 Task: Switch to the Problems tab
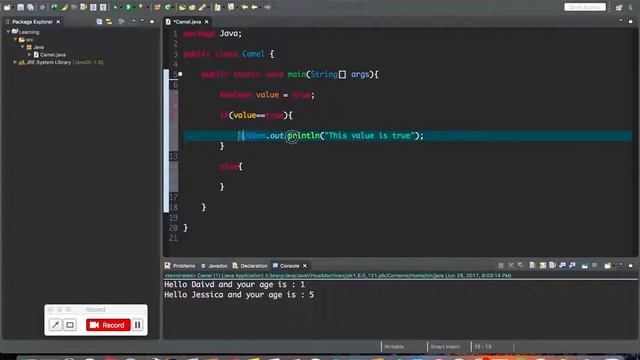coord(184,266)
